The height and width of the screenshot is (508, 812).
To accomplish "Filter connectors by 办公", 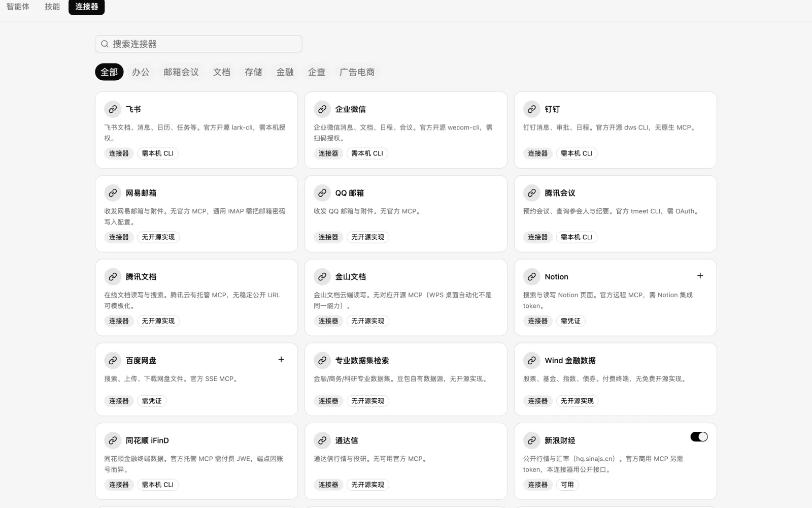I will pos(141,72).
